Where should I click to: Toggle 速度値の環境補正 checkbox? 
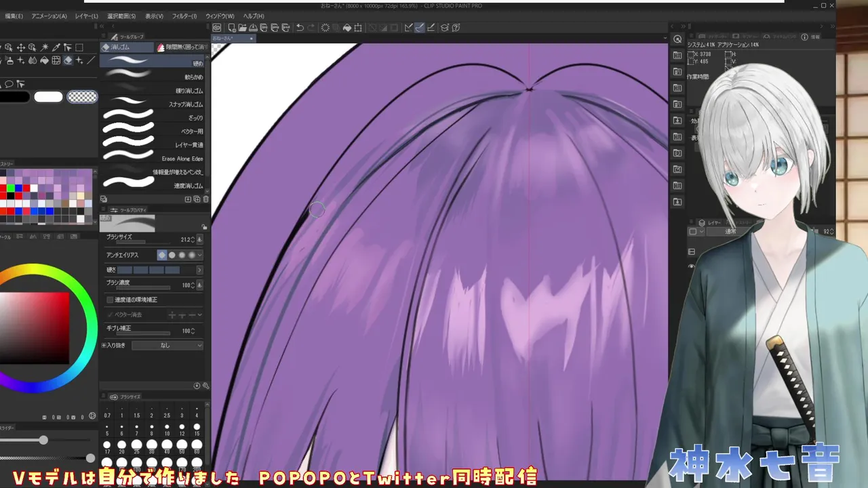(110, 300)
